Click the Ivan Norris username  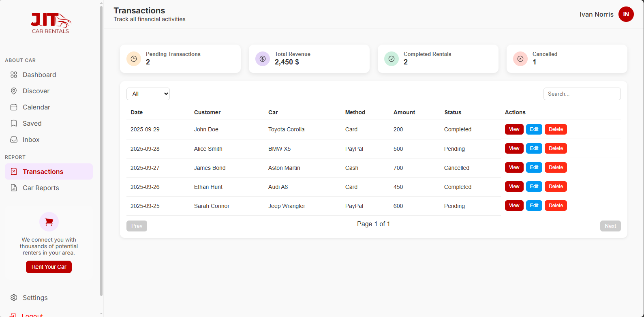(x=597, y=14)
